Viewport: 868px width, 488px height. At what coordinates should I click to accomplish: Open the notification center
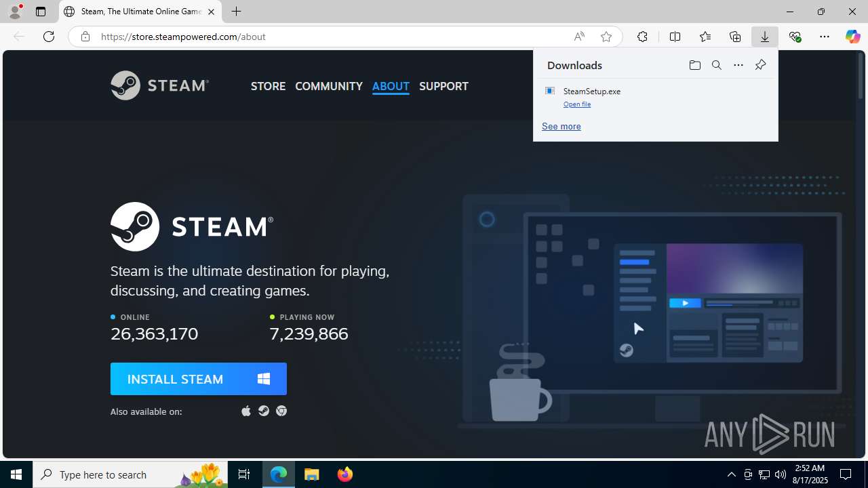[846, 474]
